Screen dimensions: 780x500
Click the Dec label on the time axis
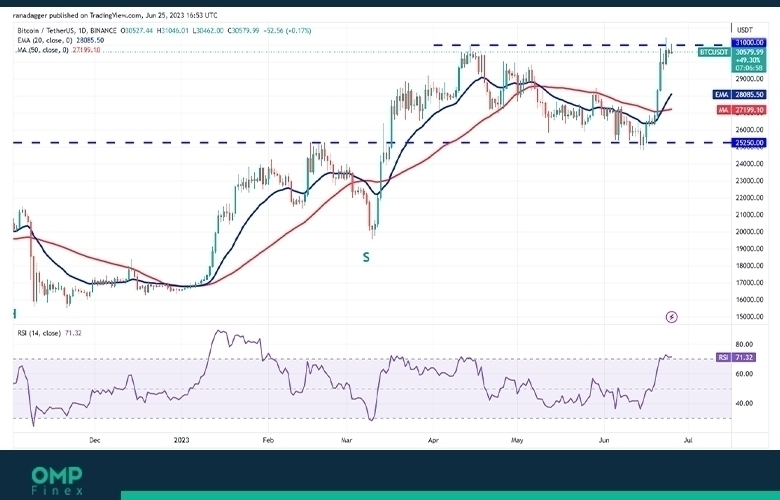click(95, 440)
